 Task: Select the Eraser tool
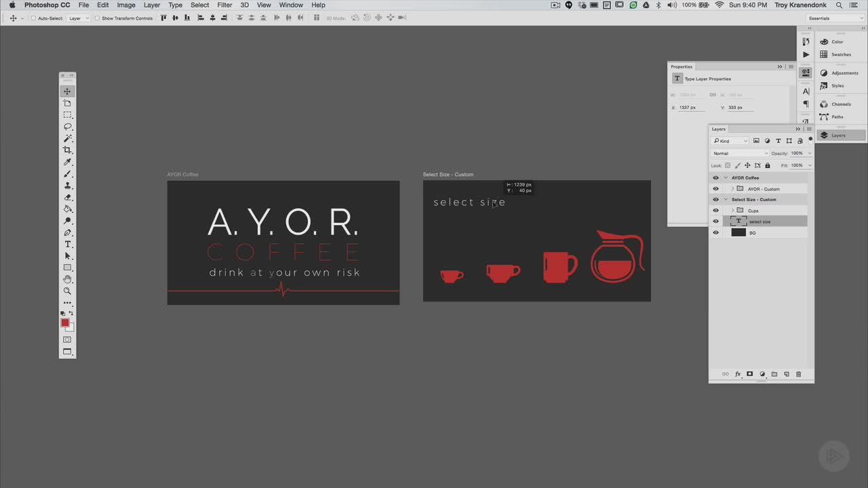67,197
